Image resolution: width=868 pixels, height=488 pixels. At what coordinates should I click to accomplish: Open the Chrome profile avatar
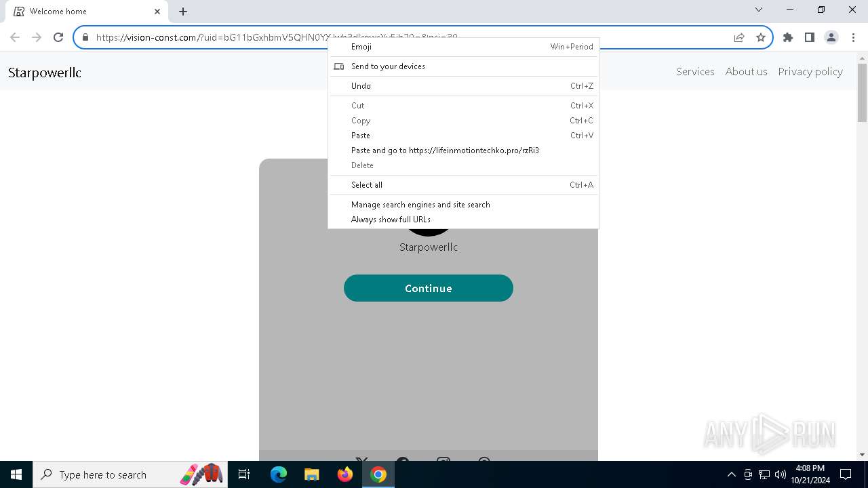[x=831, y=37]
